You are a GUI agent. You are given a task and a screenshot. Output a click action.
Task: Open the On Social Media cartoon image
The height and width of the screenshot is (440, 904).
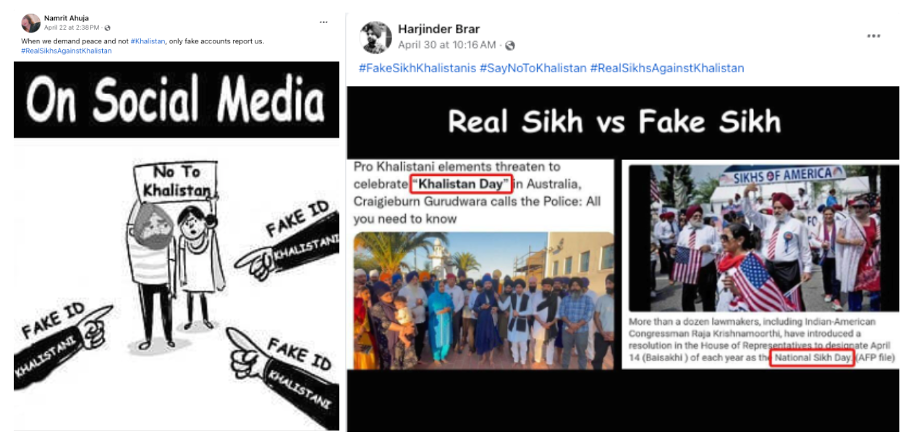[176, 246]
